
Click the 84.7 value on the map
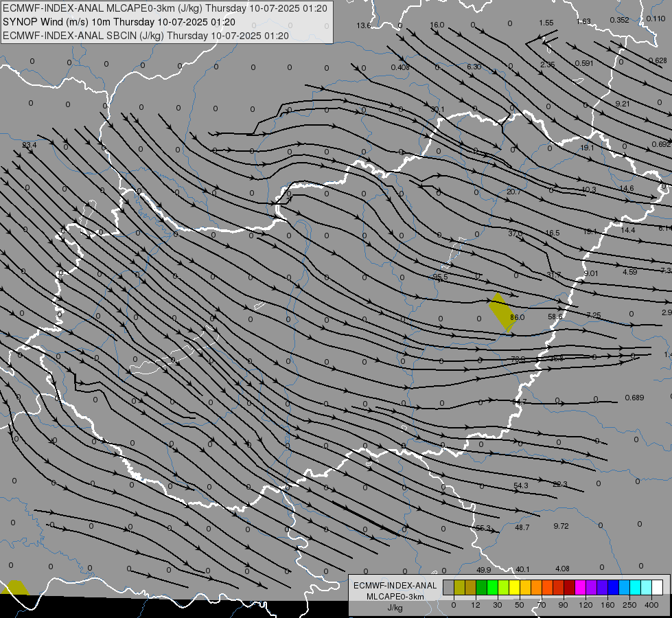(520, 402)
